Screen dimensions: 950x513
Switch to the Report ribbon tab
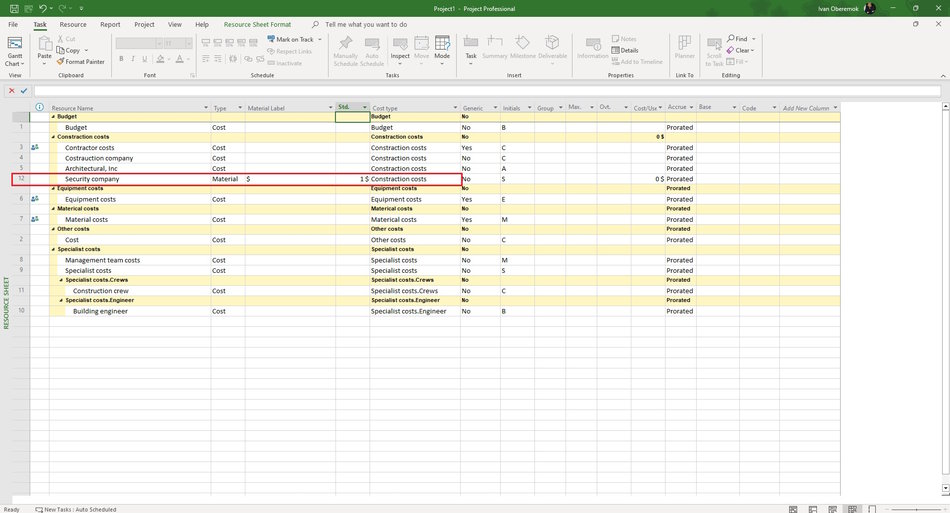pyautogui.click(x=110, y=24)
